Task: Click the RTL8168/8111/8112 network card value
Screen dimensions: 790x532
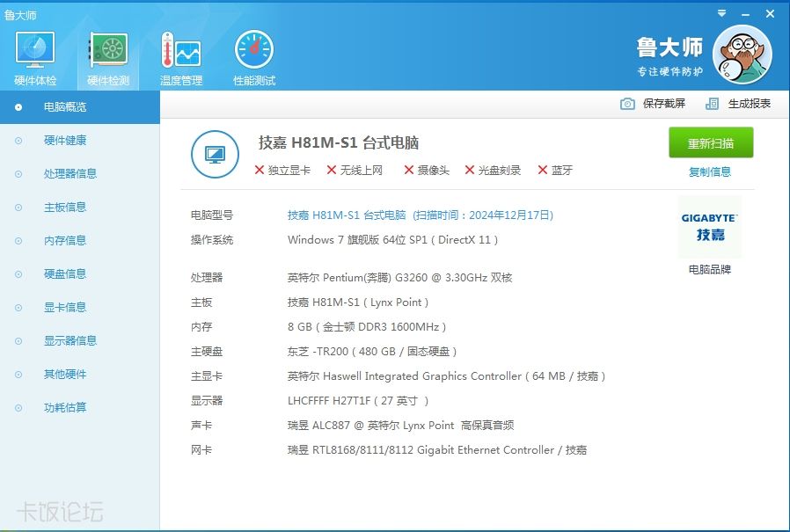Action: click(437, 450)
